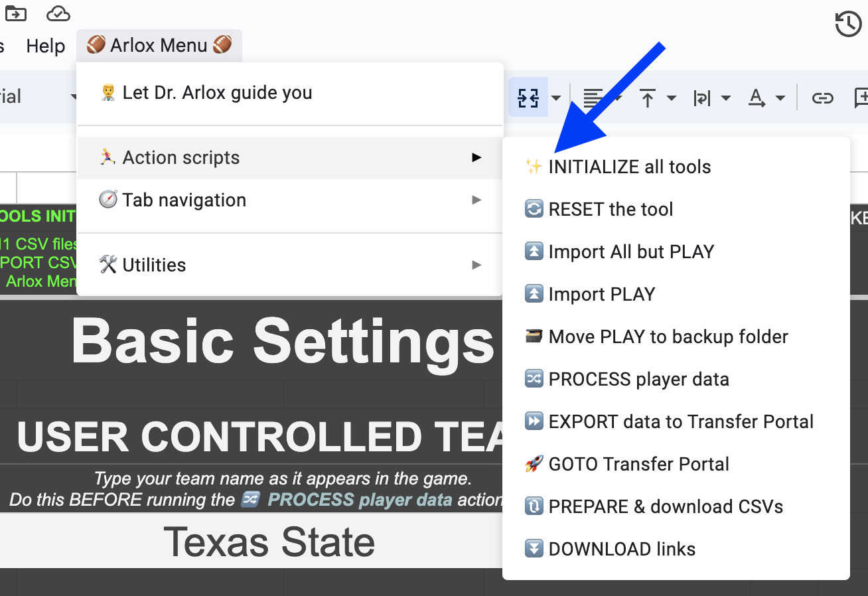
Task: Select Let Dr. Arlox guide you
Action: click(x=290, y=92)
